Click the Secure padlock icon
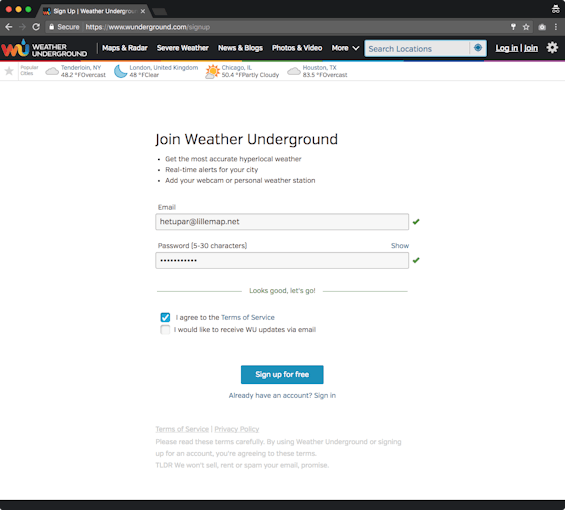 [52, 27]
